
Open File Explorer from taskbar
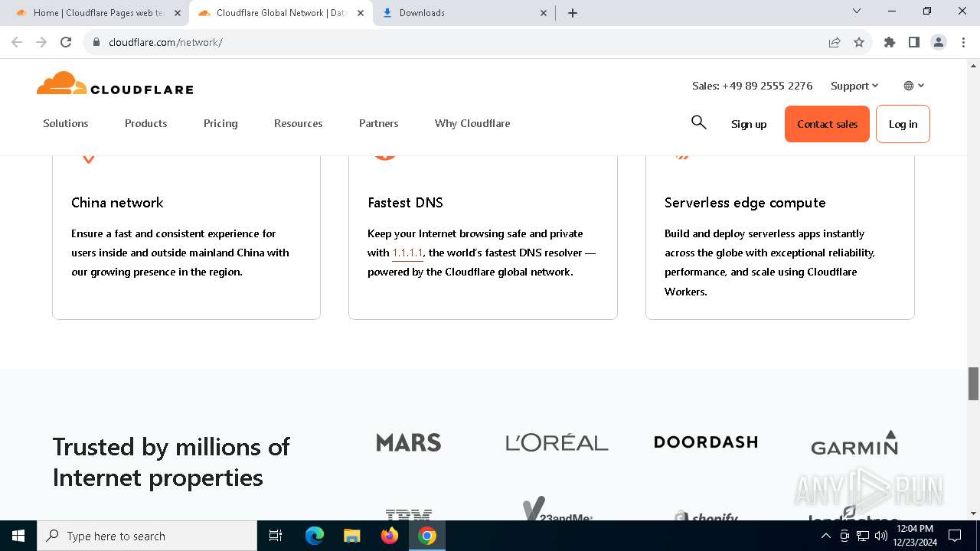[x=352, y=536]
